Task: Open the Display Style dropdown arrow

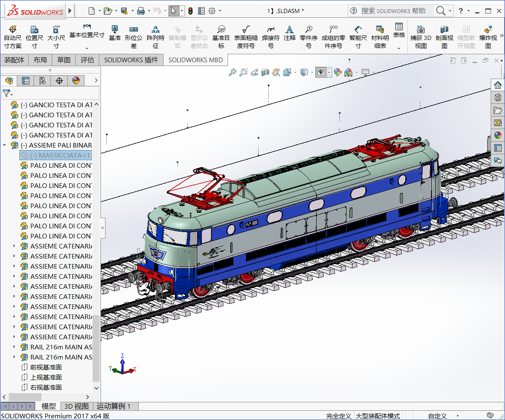Action: 312,73
